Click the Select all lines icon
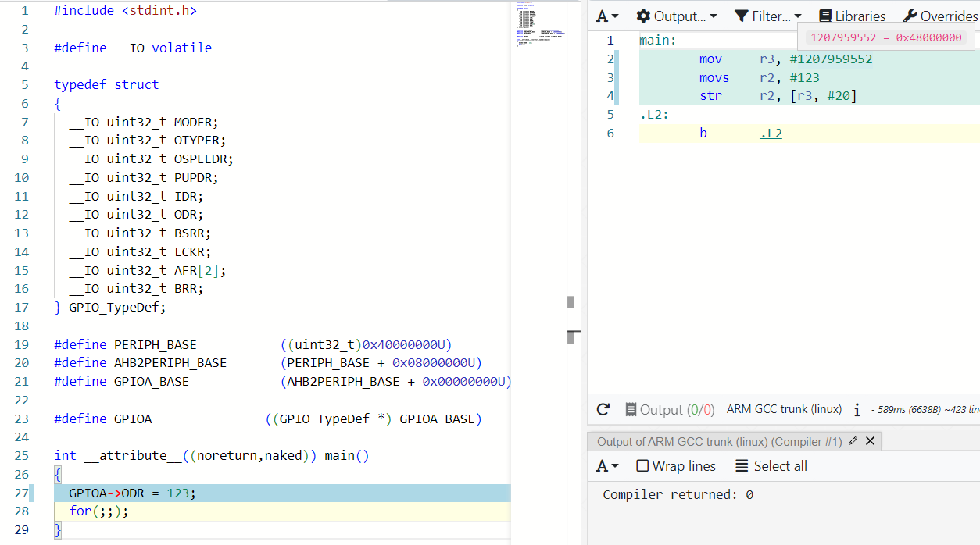980x545 pixels. (x=742, y=466)
